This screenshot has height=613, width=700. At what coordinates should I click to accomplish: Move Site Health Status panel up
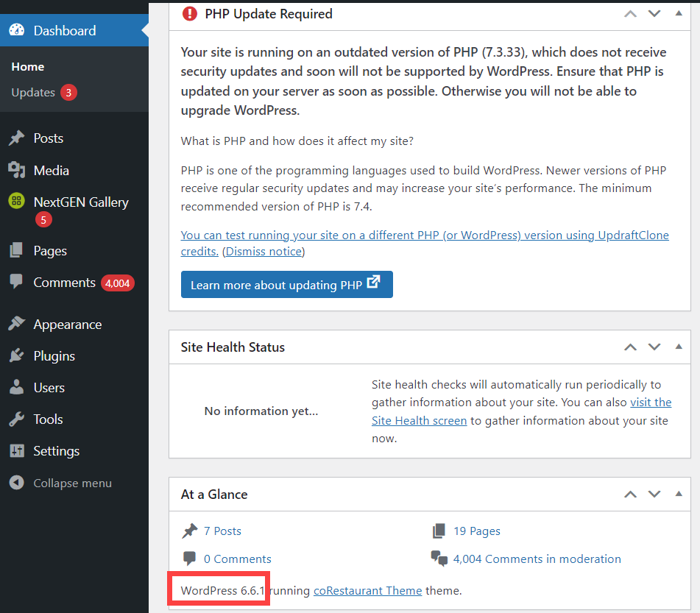630,347
